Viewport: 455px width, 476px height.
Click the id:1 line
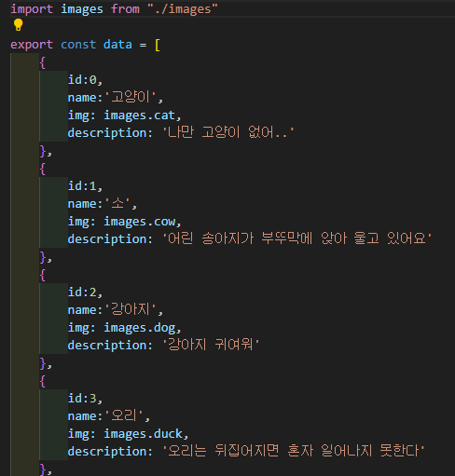[x=85, y=186]
